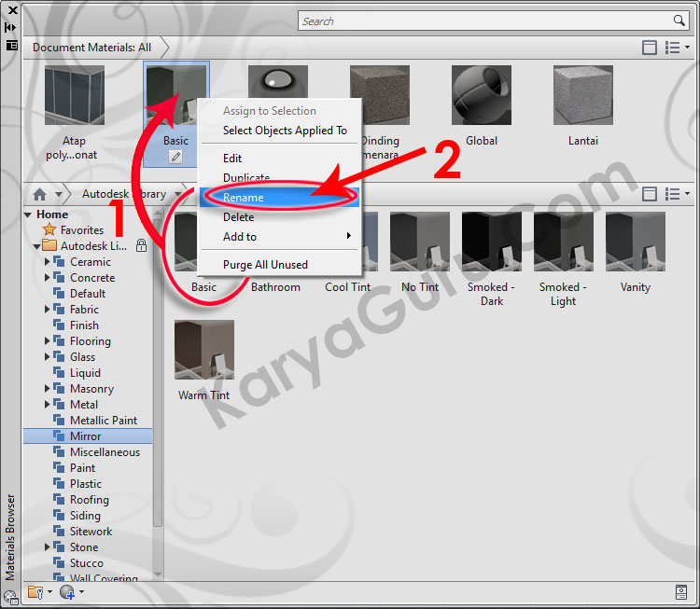The image size is (700, 609).
Task: Open the document materials view options dropdown
Action: pyautogui.click(x=677, y=48)
